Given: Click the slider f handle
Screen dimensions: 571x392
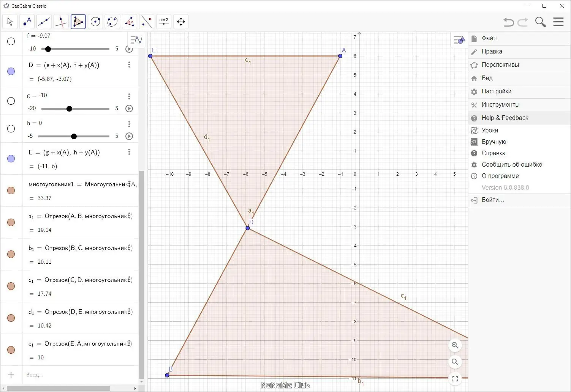Looking at the screenshot, I should [x=48, y=49].
